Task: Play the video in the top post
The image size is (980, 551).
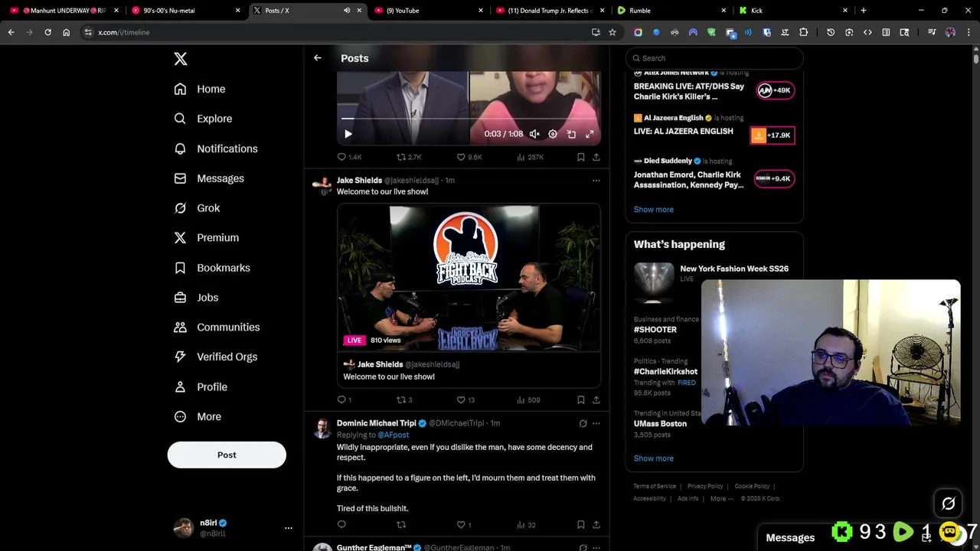Action: pyautogui.click(x=348, y=134)
